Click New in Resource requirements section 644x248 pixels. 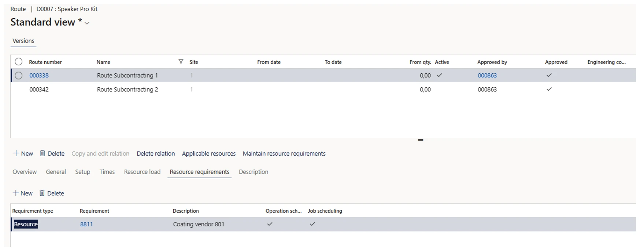click(x=23, y=193)
